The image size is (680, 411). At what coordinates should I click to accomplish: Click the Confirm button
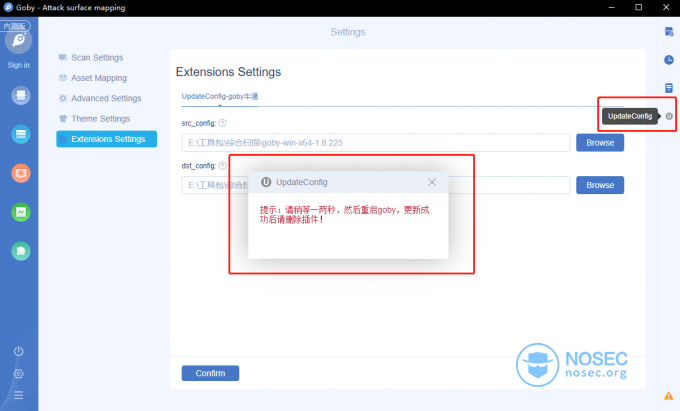click(210, 373)
